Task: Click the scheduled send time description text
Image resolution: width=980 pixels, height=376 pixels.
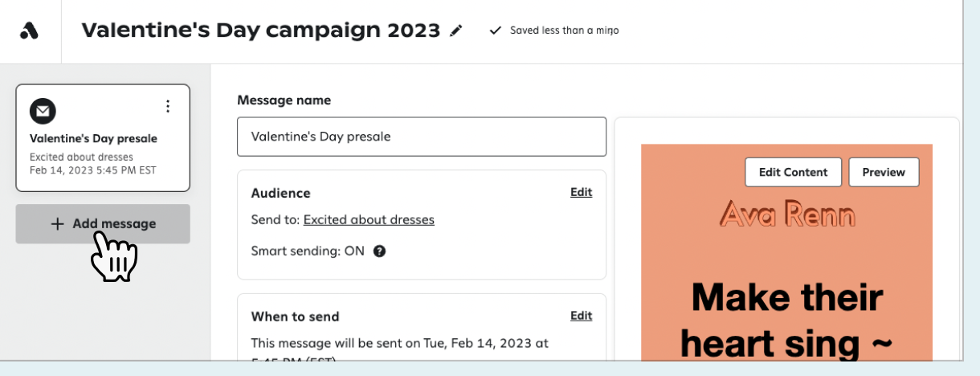Action: (399, 343)
